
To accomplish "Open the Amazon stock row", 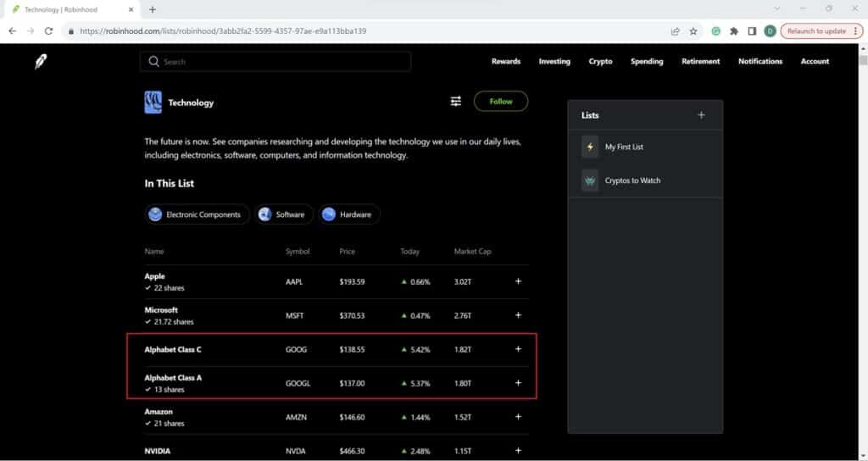I will coord(337,417).
